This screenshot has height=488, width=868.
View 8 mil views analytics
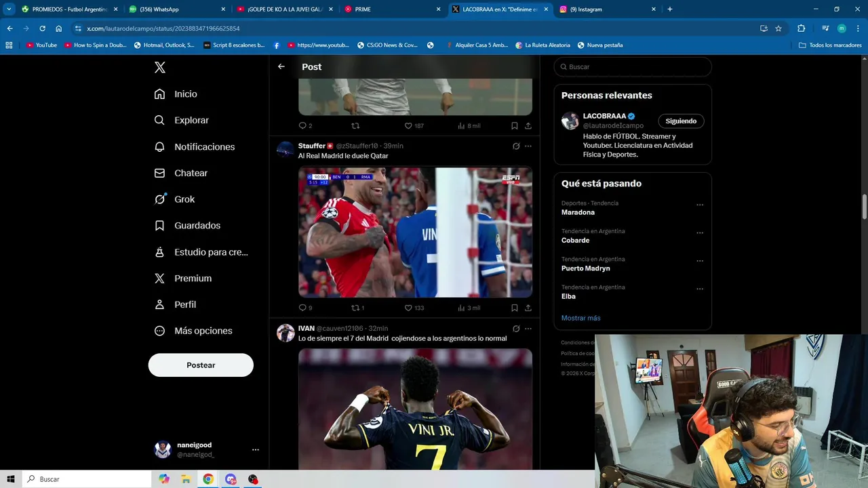(x=469, y=126)
